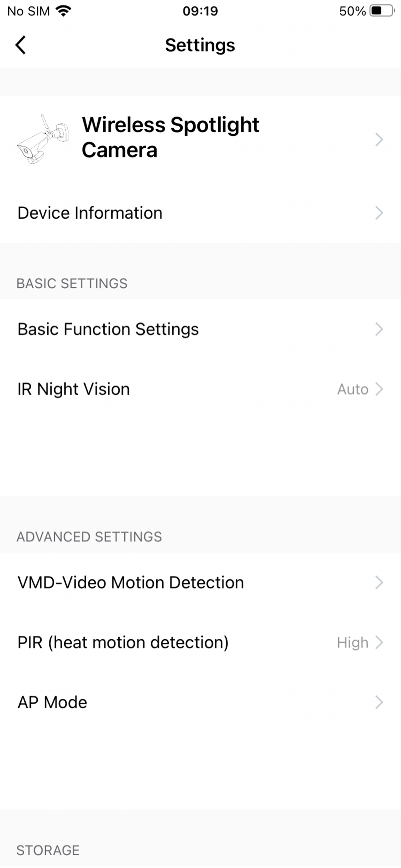
Task: Tap chevron beside AP Mode
Action: [379, 703]
